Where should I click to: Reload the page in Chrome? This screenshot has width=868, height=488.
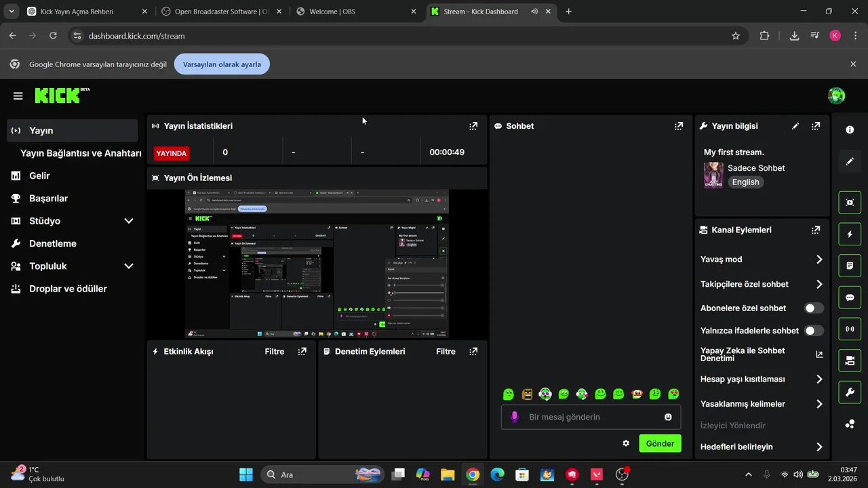click(53, 36)
